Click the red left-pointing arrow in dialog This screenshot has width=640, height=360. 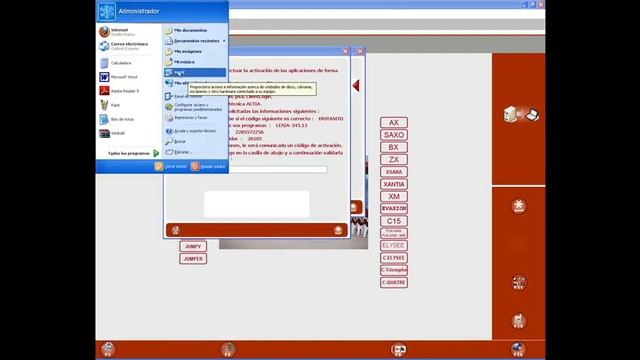click(x=356, y=86)
